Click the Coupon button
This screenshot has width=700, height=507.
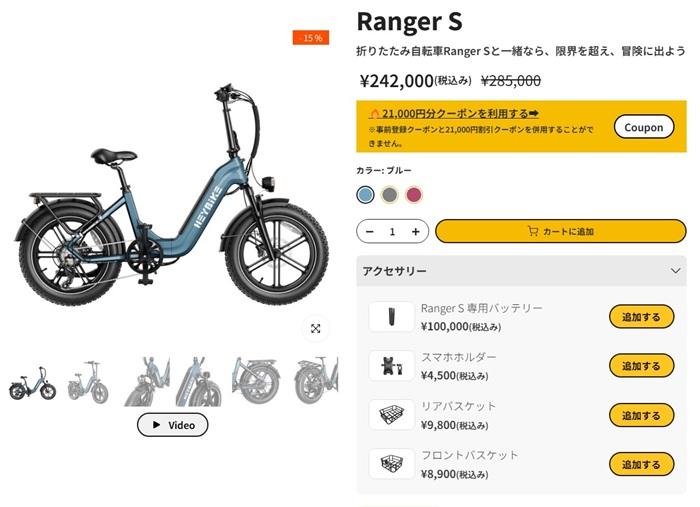(644, 127)
